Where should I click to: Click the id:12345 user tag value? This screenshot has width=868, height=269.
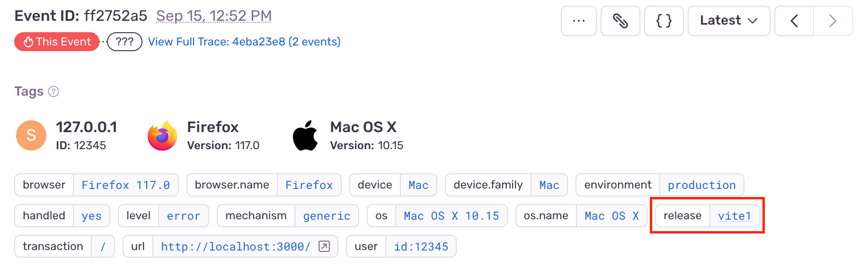421,247
